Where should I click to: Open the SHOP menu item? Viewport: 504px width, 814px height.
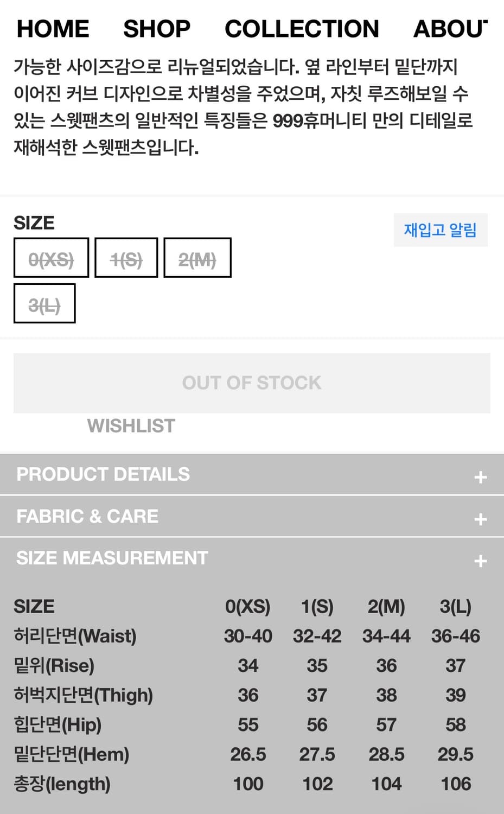pyautogui.click(x=157, y=29)
